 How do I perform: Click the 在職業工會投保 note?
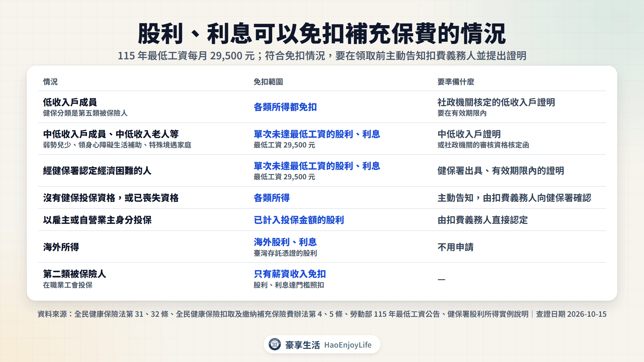[x=68, y=285]
